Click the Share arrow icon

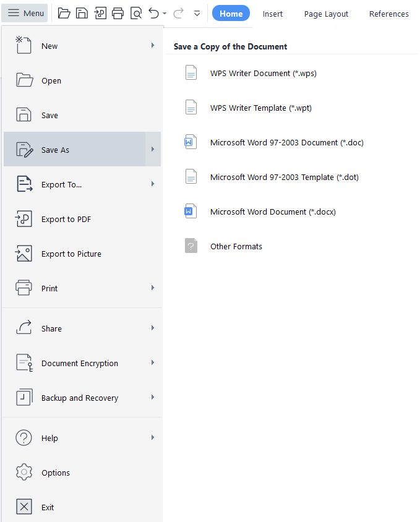click(x=24, y=327)
